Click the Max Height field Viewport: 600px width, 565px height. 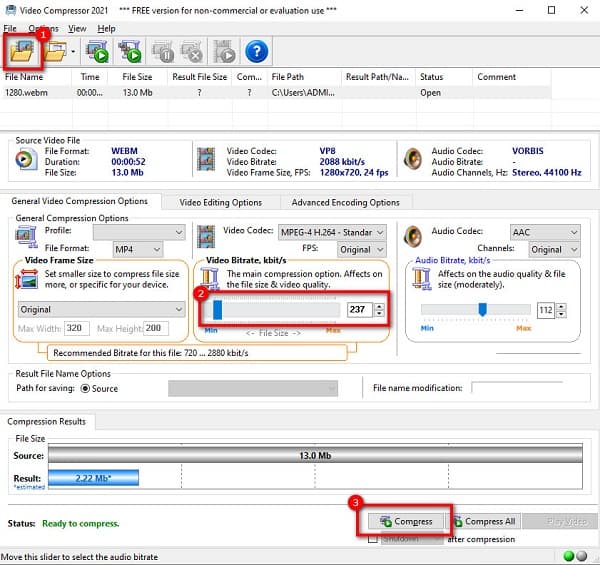click(x=155, y=328)
